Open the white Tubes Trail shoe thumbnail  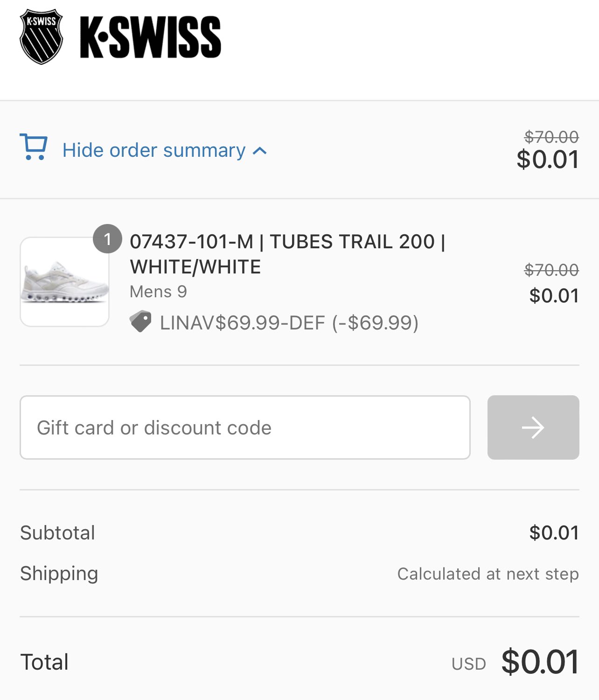64,282
